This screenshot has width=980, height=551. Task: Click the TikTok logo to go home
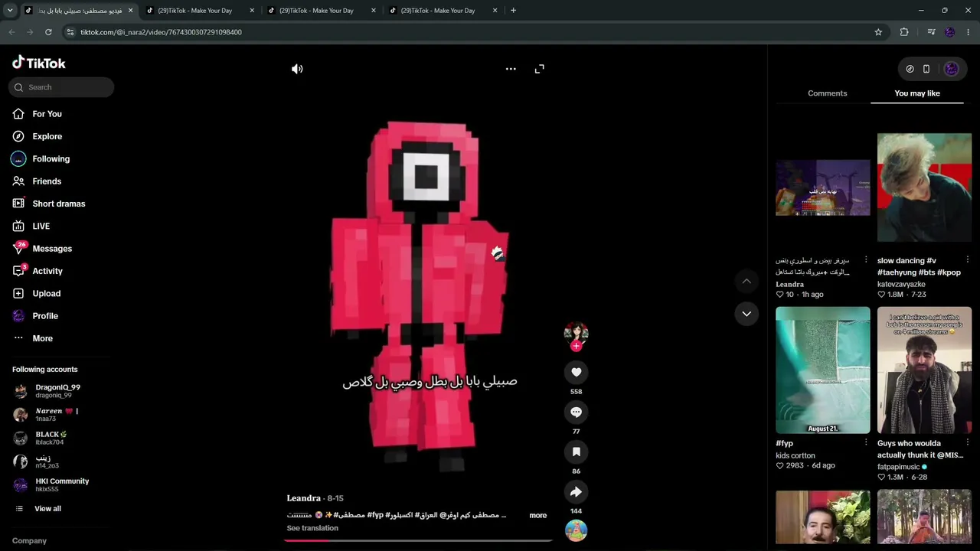pos(39,63)
